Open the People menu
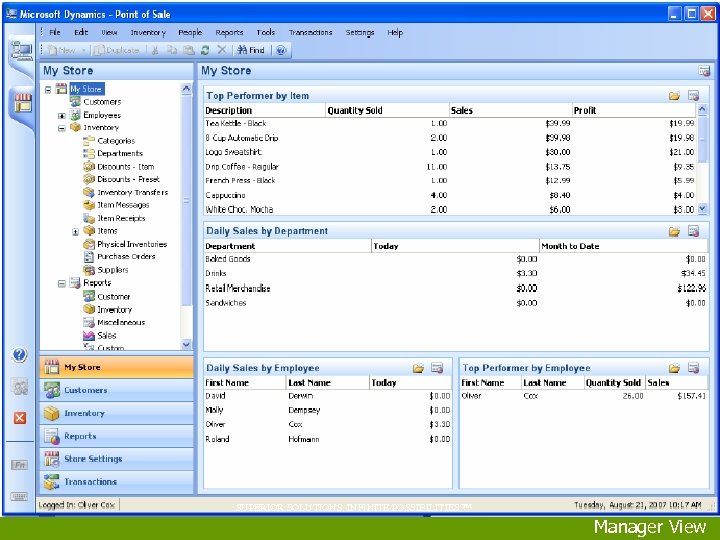Image resolution: width=720 pixels, height=540 pixels. 190,32
